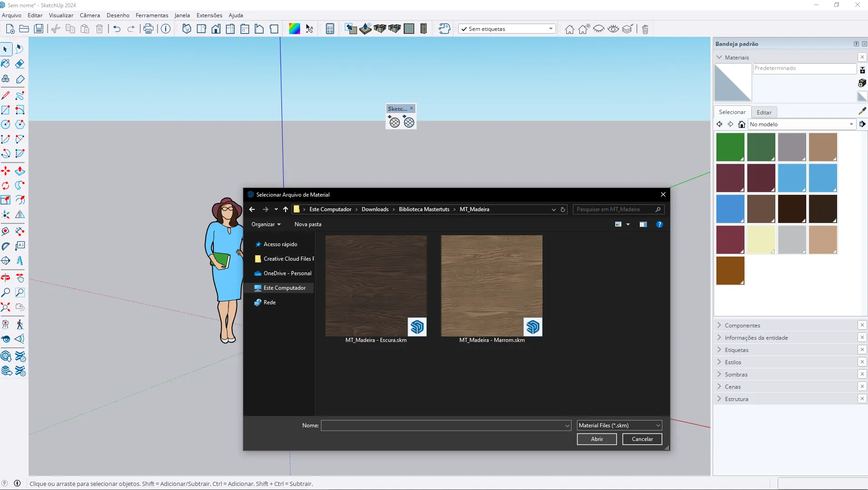Select the Paint Bucket tool
Image resolution: width=868 pixels, height=490 pixels.
(x=5, y=64)
